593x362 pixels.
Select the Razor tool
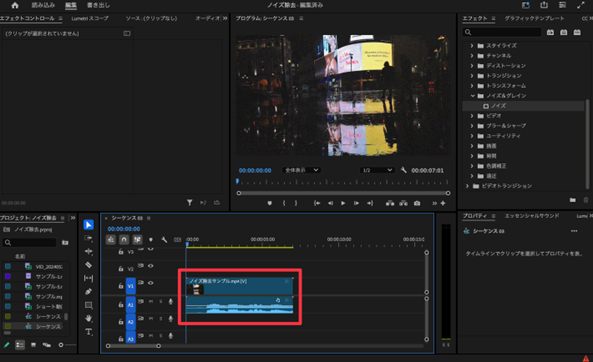(x=88, y=265)
